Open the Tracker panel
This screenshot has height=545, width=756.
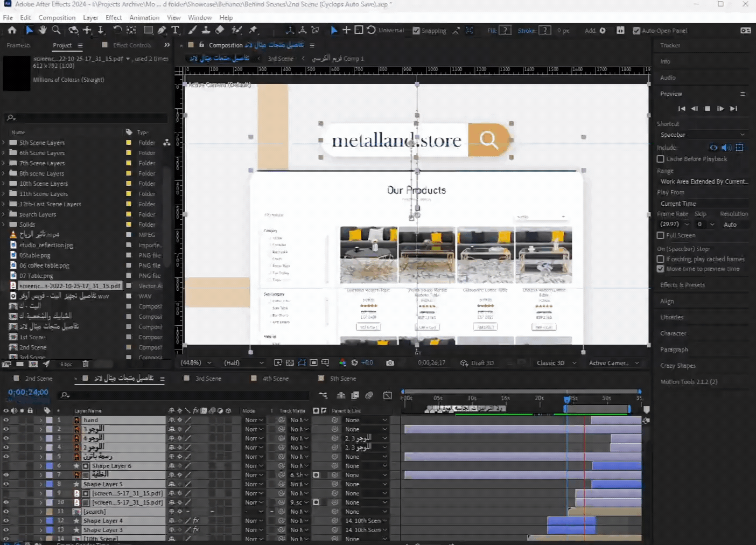[670, 45]
